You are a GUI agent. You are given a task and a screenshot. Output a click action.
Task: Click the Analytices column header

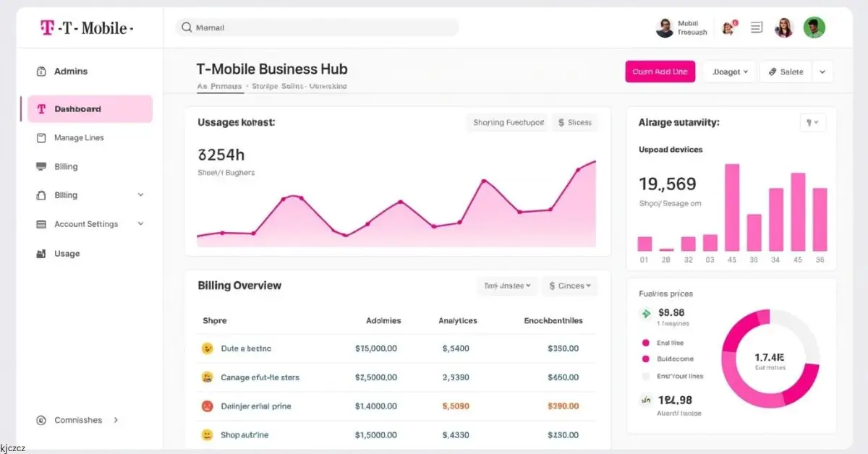point(458,321)
